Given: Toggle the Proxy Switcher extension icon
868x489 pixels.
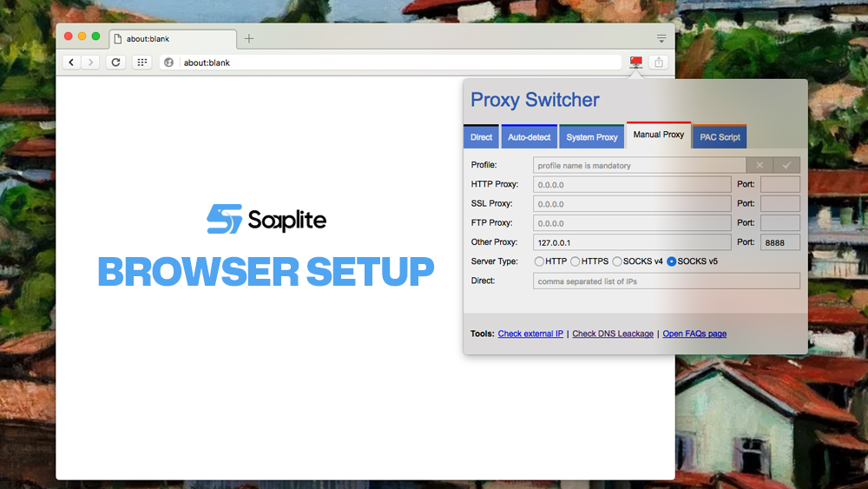Looking at the screenshot, I should (636, 62).
